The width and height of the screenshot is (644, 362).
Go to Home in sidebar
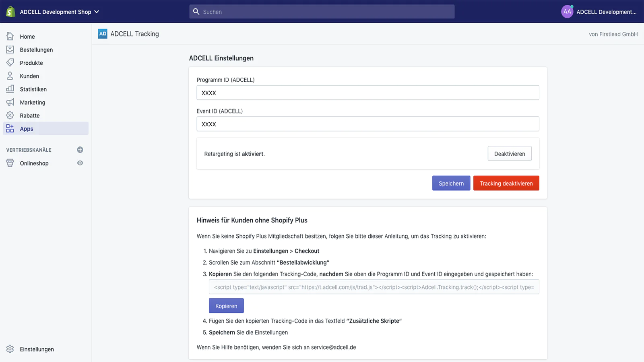tap(27, 37)
